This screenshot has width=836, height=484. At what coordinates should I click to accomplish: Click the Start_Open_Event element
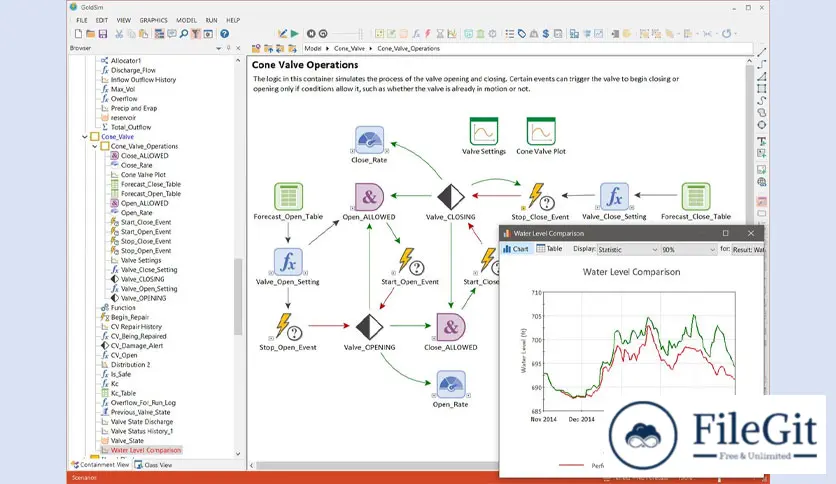click(x=411, y=262)
